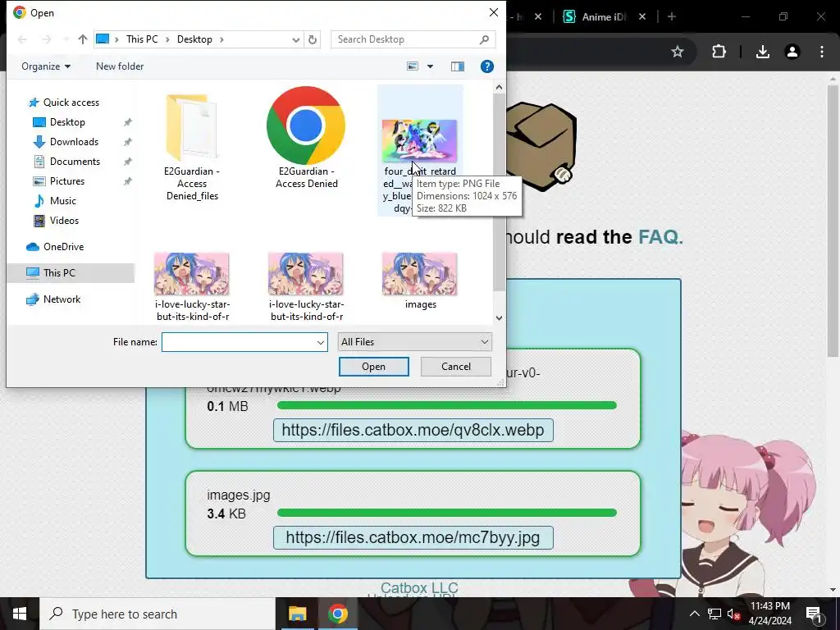Expand the chevron after Desktop breadcrumb
This screenshot has width=840, height=630.
pyautogui.click(x=221, y=39)
